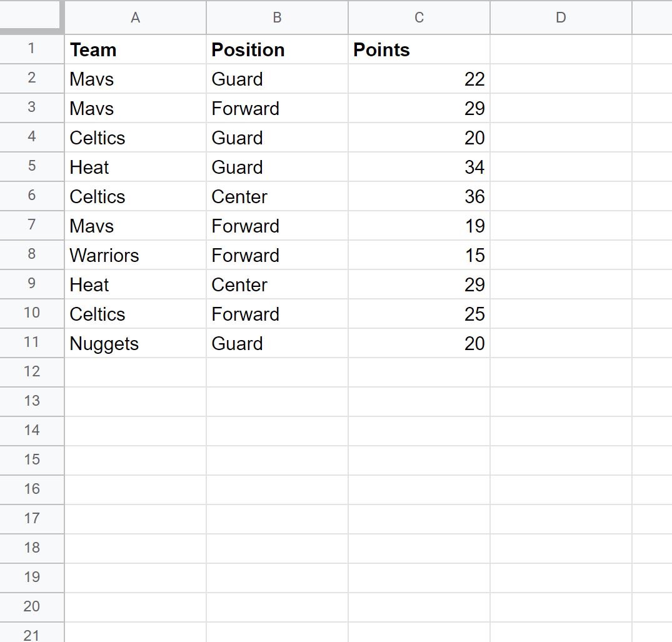Screen dimensions: 672x642
Task: Select the cell with value 34
Action: click(419, 167)
